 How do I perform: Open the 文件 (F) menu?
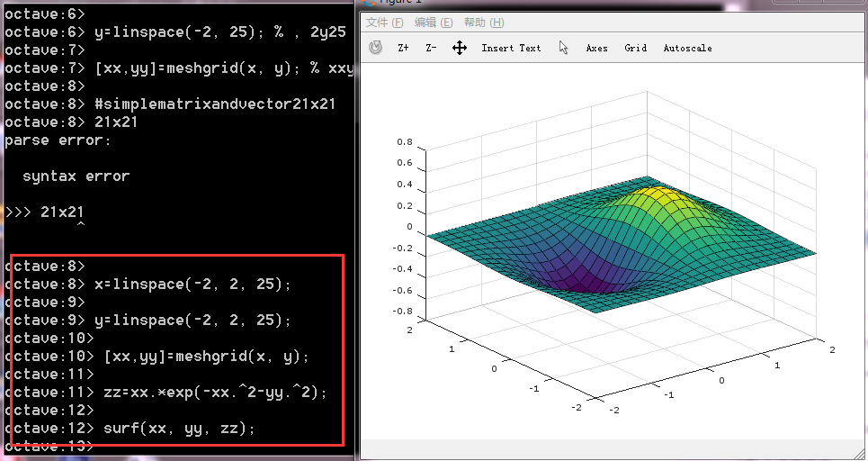(x=385, y=23)
